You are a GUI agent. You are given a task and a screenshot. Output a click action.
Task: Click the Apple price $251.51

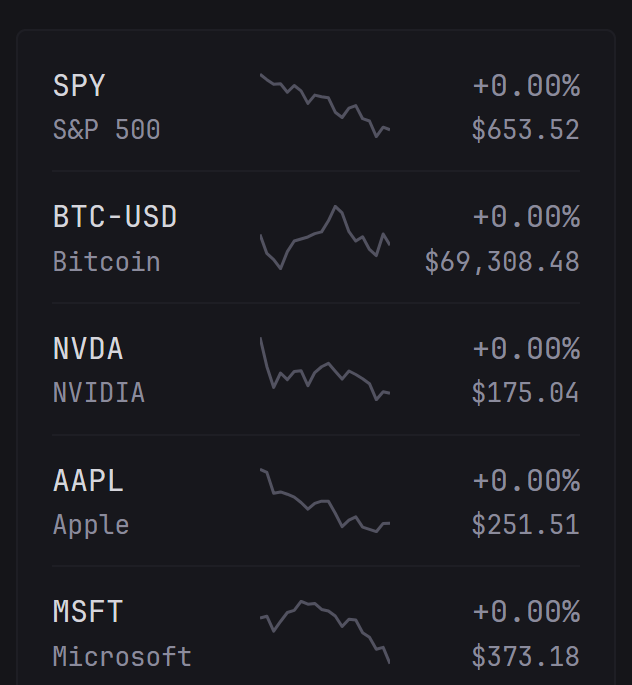tap(525, 525)
